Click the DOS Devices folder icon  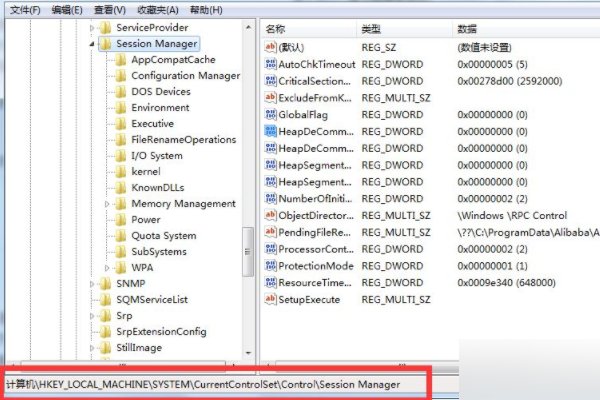(120, 92)
